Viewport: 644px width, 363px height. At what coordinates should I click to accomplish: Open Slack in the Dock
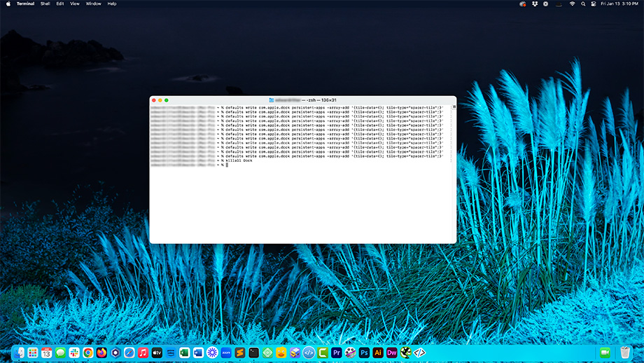[74, 352]
